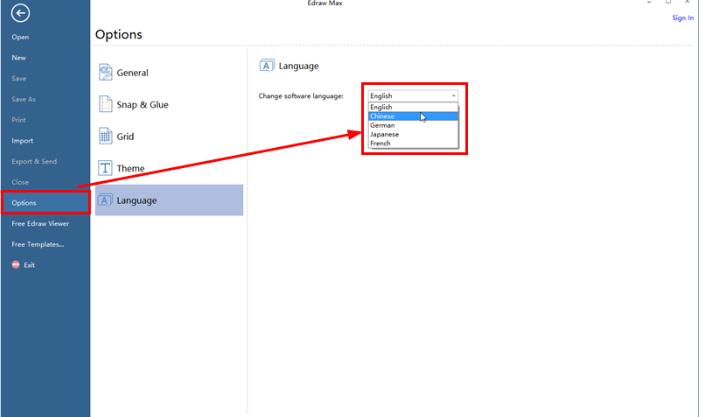
Task: Open Free Templates entry
Action: [38, 244]
